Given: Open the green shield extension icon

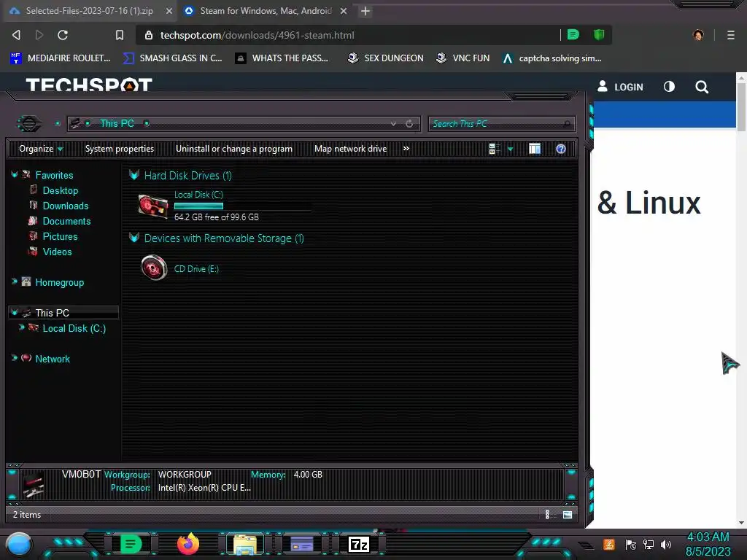Looking at the screenshot, I should pos(599,34).
